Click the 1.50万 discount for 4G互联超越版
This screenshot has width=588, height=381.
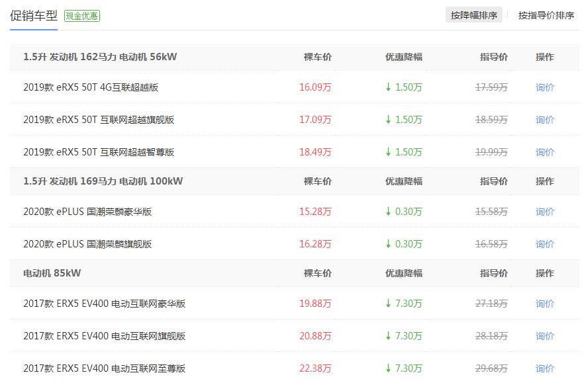[404, 87]
